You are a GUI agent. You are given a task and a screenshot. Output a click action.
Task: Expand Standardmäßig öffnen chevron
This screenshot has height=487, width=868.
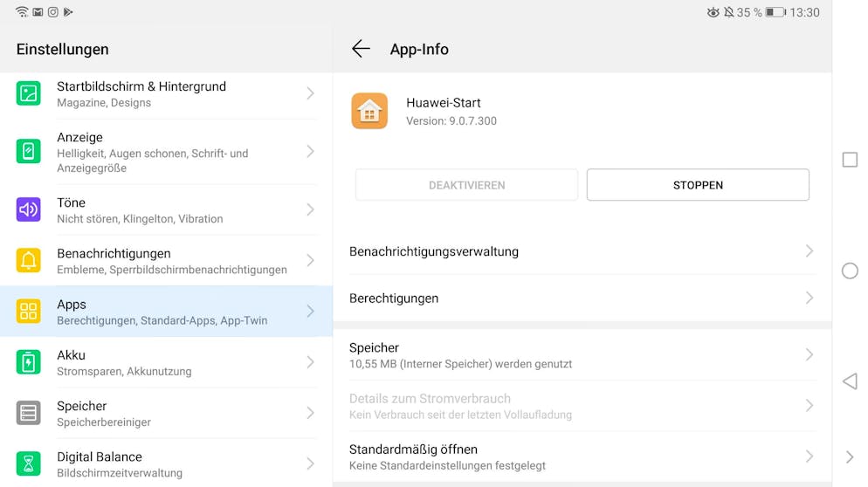tap(809, 456)
